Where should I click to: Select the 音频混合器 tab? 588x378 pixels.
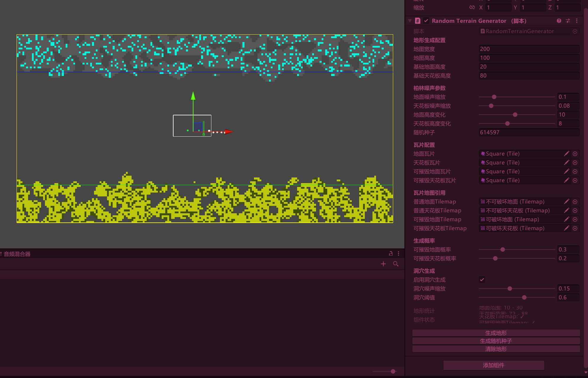[x=17, y=254]
